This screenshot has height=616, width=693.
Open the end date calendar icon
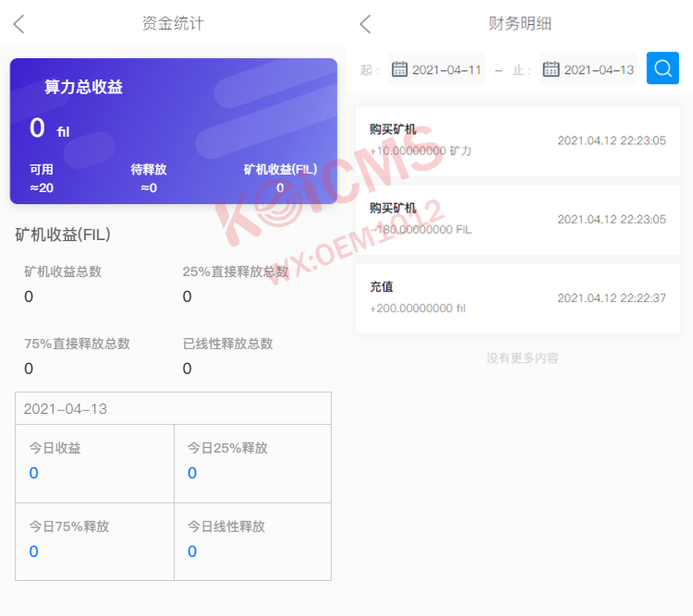[551, 69]
